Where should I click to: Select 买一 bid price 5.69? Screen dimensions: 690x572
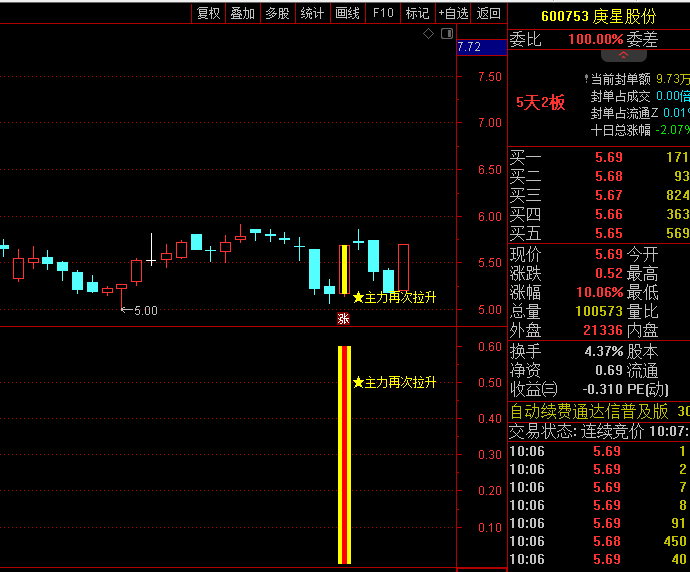pos(609,157)
